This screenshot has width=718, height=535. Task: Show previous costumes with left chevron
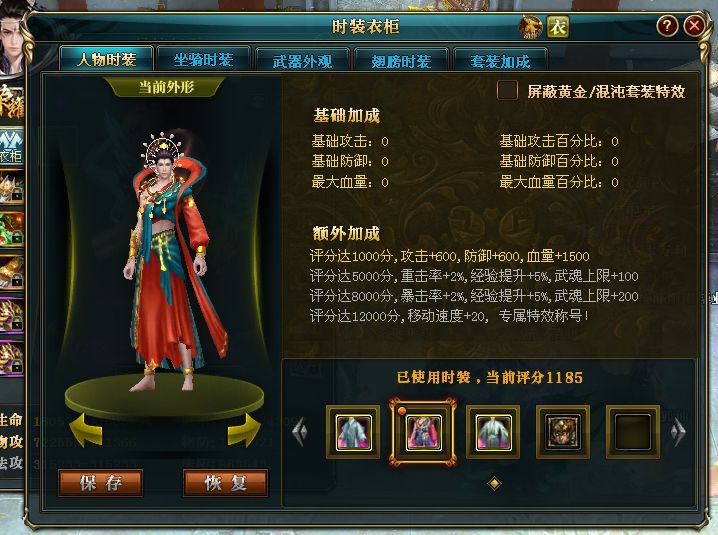point(300,431)
